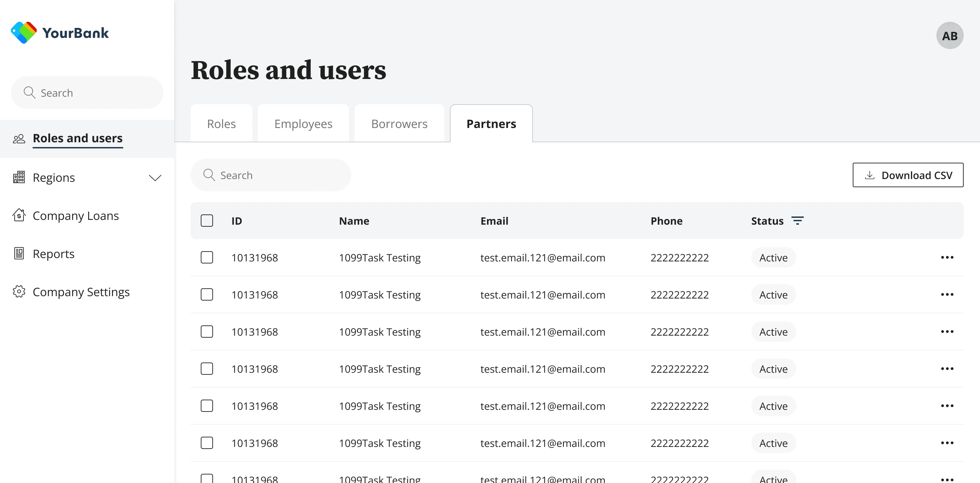
Task: Click the YourBank logo icon
Action: point(23,32)
